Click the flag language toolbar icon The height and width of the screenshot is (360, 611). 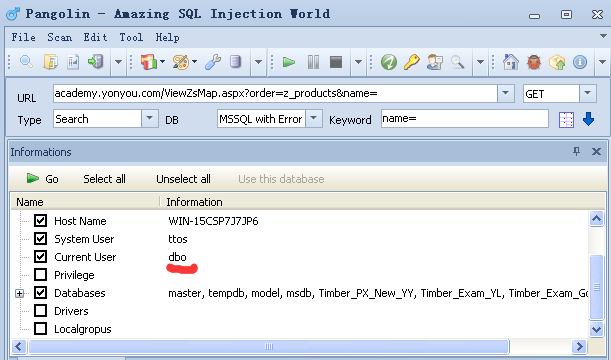click(x=148, y=62)
